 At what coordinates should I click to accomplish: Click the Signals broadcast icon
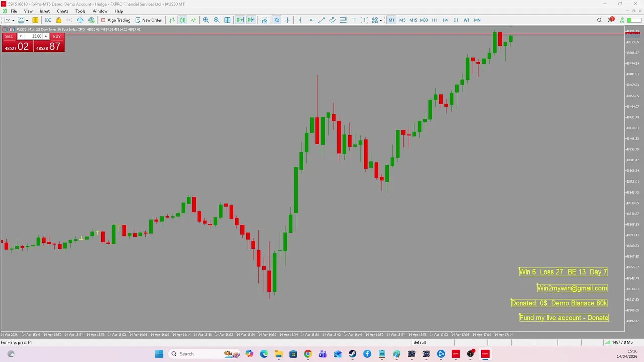click(x=69, y=20)
